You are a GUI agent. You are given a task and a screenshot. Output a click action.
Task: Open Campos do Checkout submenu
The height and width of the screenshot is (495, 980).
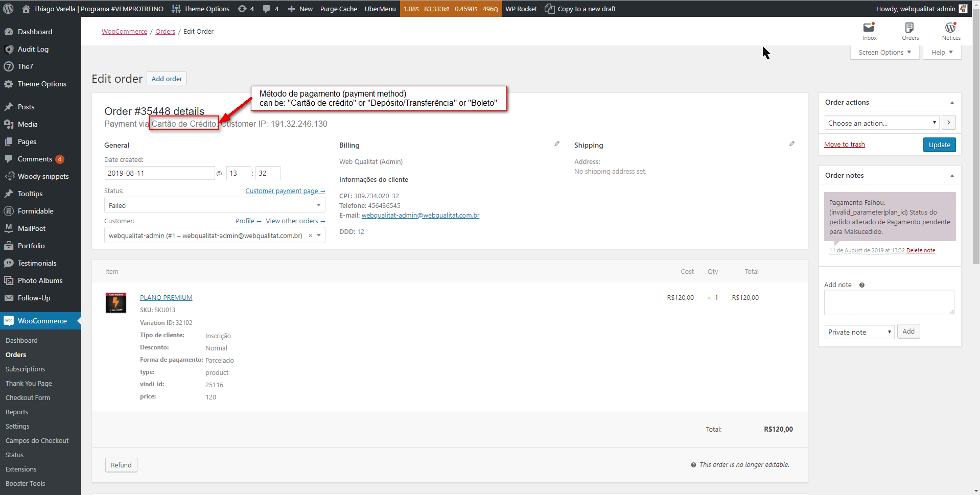coord(37,440)
